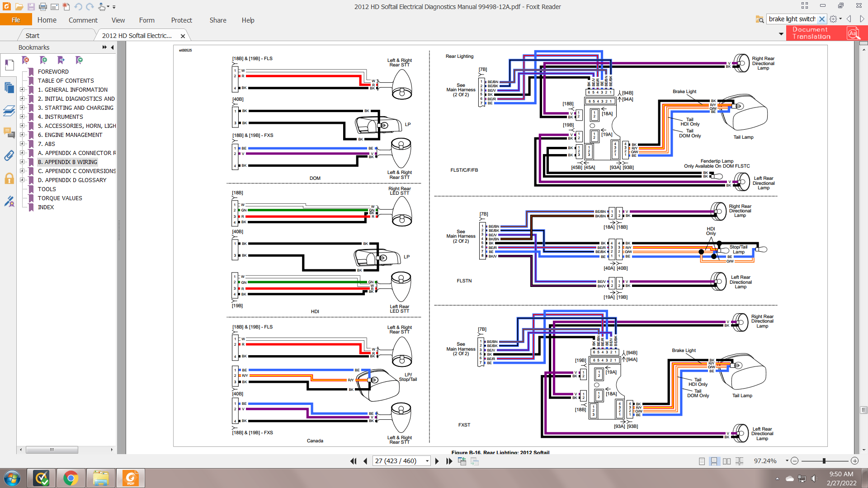This screenshot has width=868, height=488.
Task: Expand the A. APPENDIX A CONNECTOR bookmark node
Action: coord(22,153)
